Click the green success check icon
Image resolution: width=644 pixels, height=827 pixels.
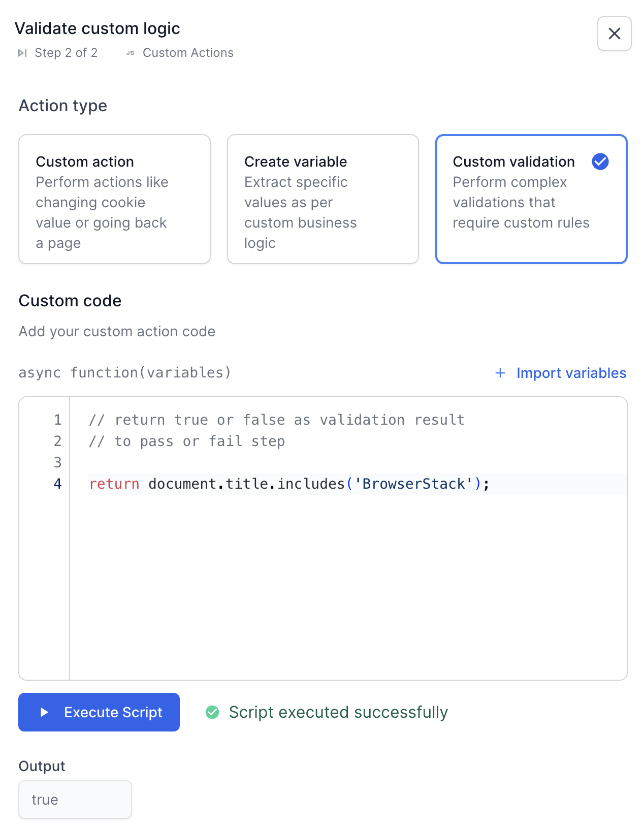(x=212, y=712)
